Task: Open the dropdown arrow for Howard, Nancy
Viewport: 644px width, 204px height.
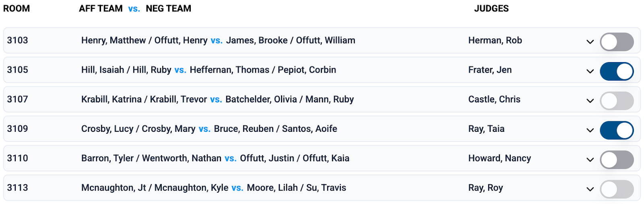Action: pos(590,159)
